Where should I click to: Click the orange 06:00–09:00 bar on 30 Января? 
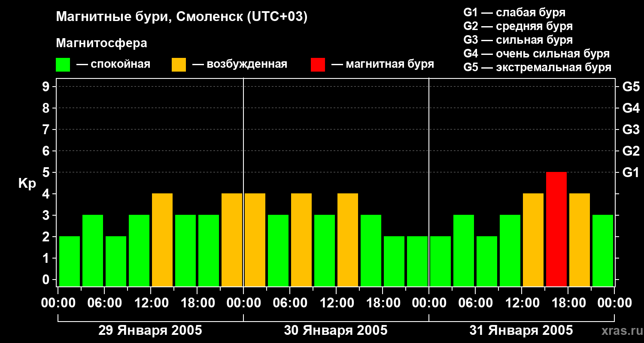301,240
